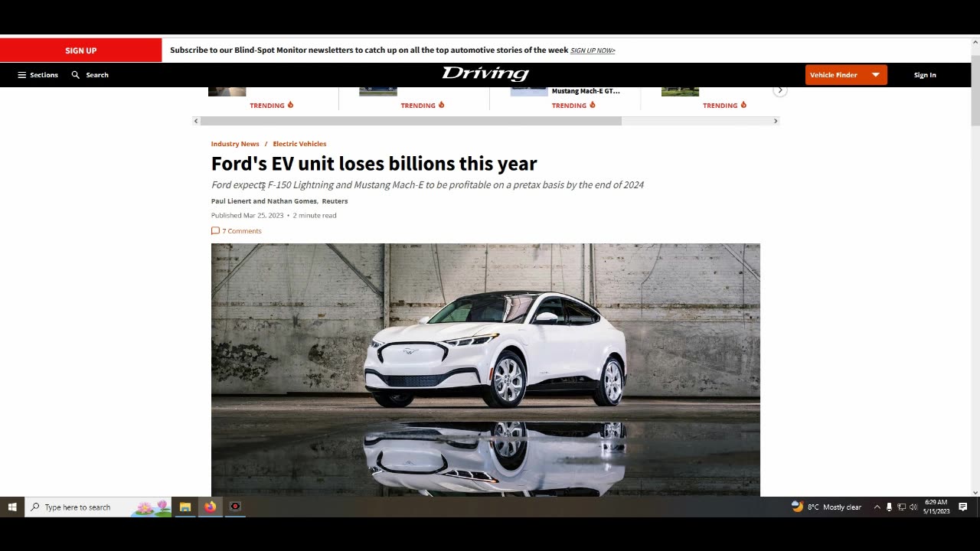Click the article headline about Ford's EV unit
This screenshot has height=551, width=980.
[x=374, y=164]
